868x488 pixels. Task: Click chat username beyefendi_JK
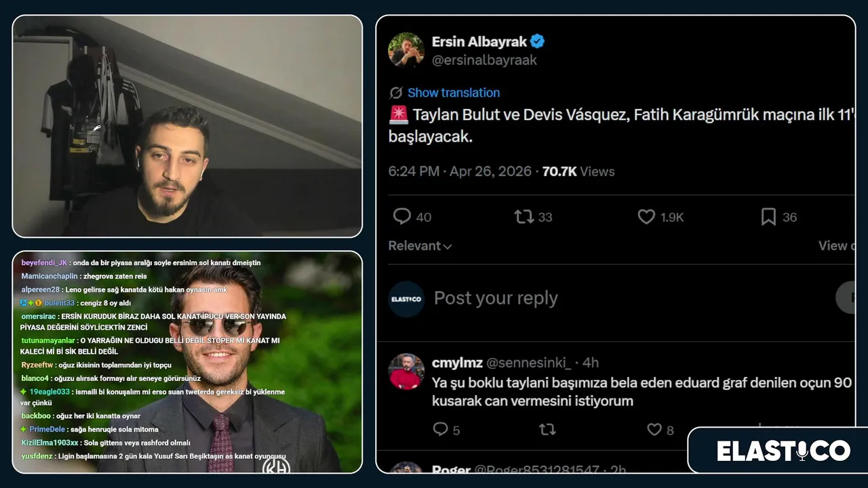(x=45, y=263)
